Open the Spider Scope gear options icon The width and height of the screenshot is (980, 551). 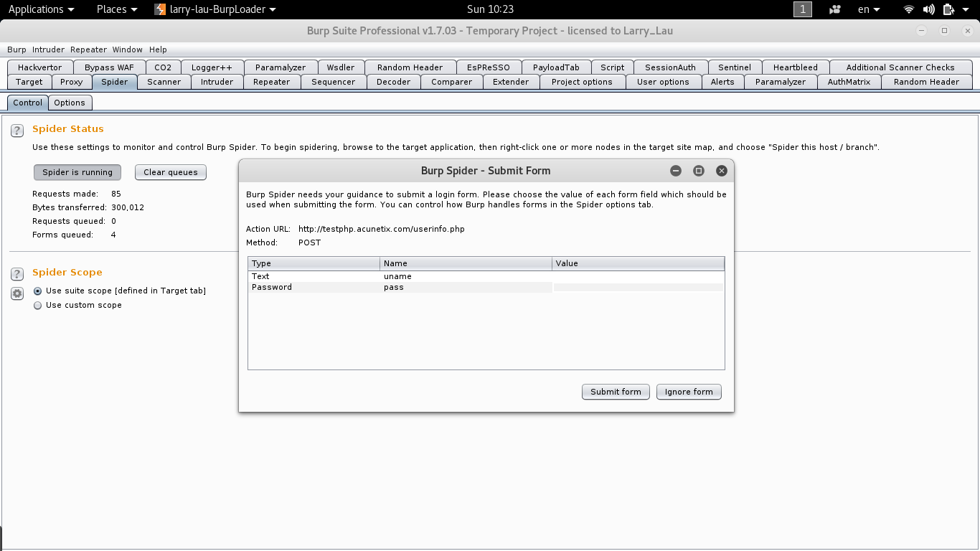pyautogui.click(x=17, y=293)
